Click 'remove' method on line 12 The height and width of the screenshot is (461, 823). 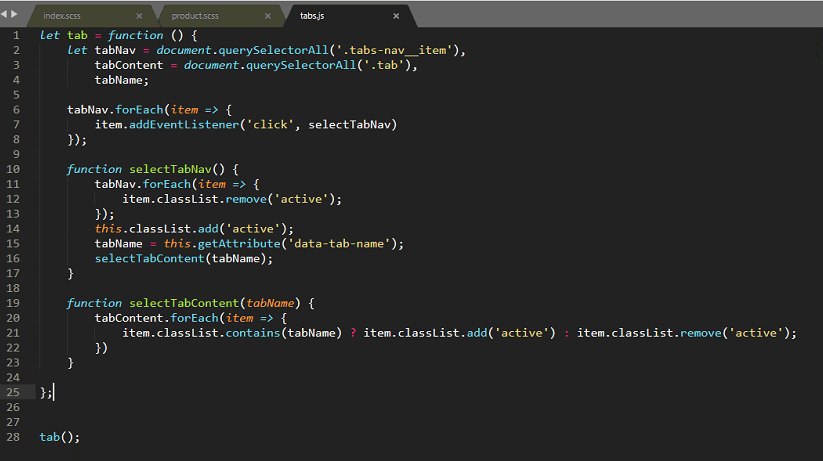246,199
